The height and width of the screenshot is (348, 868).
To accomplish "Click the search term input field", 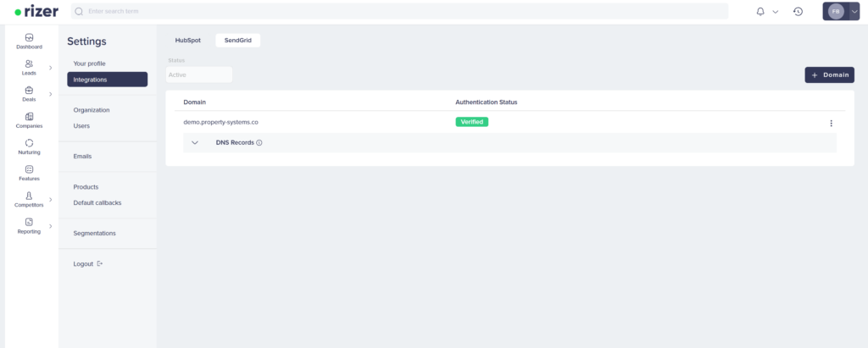I will 398,11.
